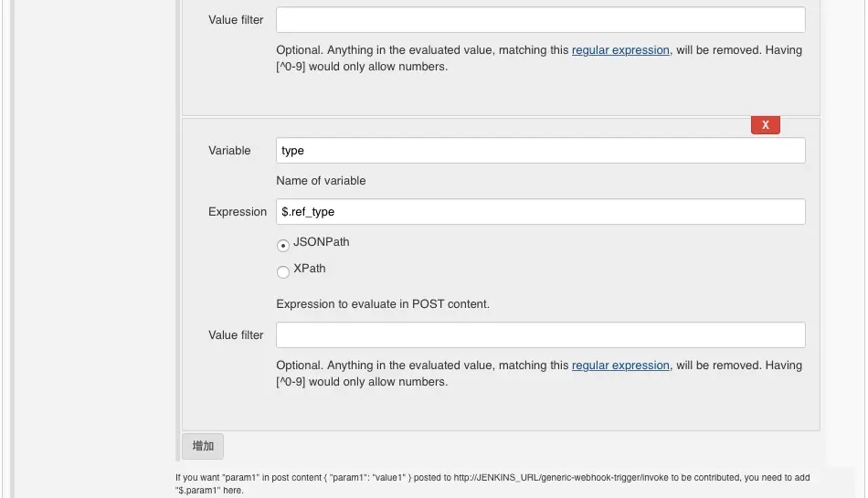
Task: Click the upper 'Optional. Anything in the evaluated' text
Action: click(x=422, y=50)
